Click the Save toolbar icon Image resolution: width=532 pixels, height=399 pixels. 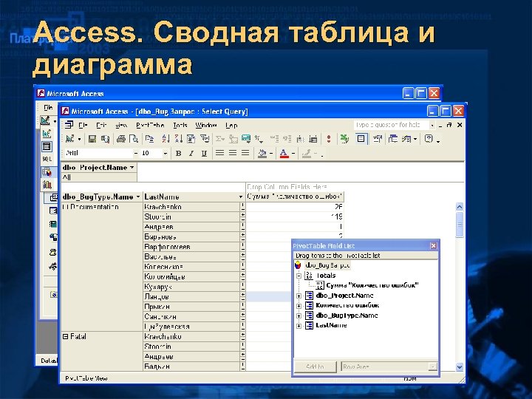click(x=92, y=139)
